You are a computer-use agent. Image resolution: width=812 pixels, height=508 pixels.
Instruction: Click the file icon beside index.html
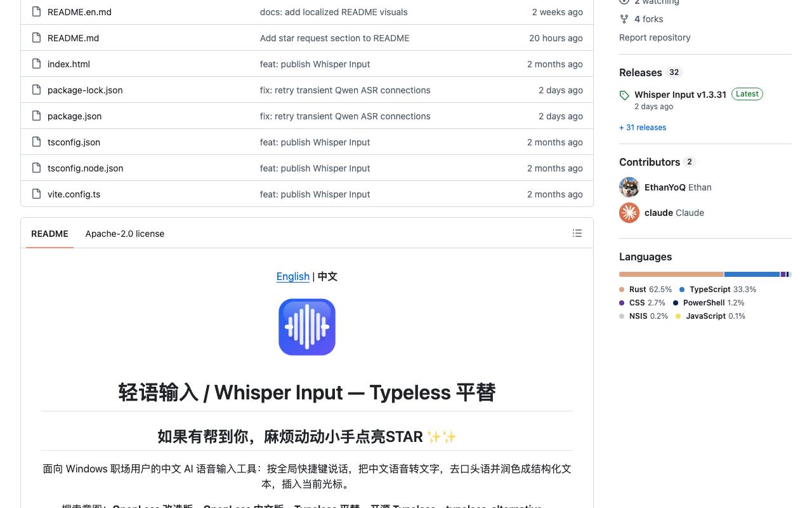(x=36, y=64)
